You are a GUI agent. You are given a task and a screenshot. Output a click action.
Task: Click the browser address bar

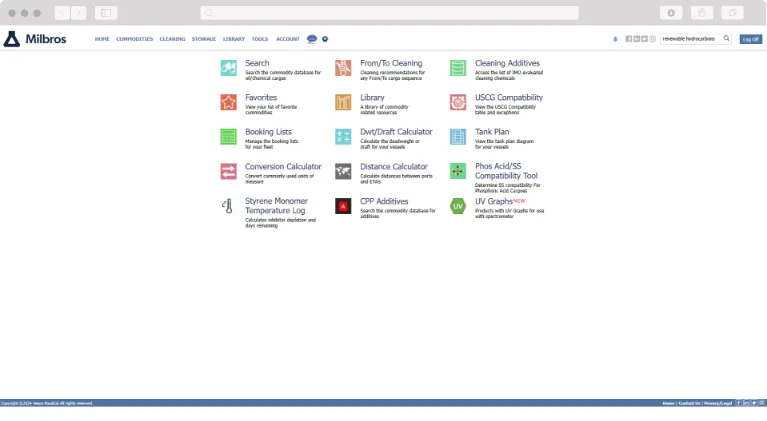pos(389,13)
